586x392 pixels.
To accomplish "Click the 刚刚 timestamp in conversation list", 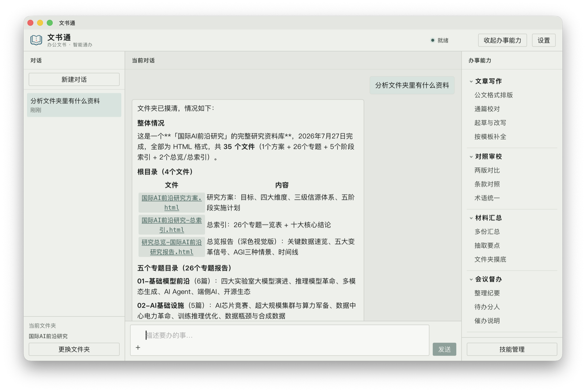I will click(x=36, y=110).
